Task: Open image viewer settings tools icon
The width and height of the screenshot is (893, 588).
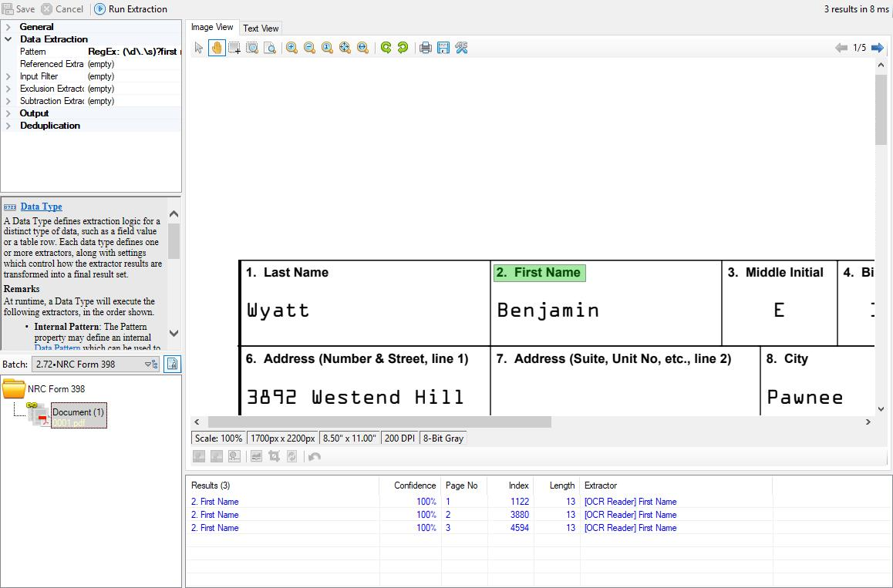Action: tap(462, 48)
